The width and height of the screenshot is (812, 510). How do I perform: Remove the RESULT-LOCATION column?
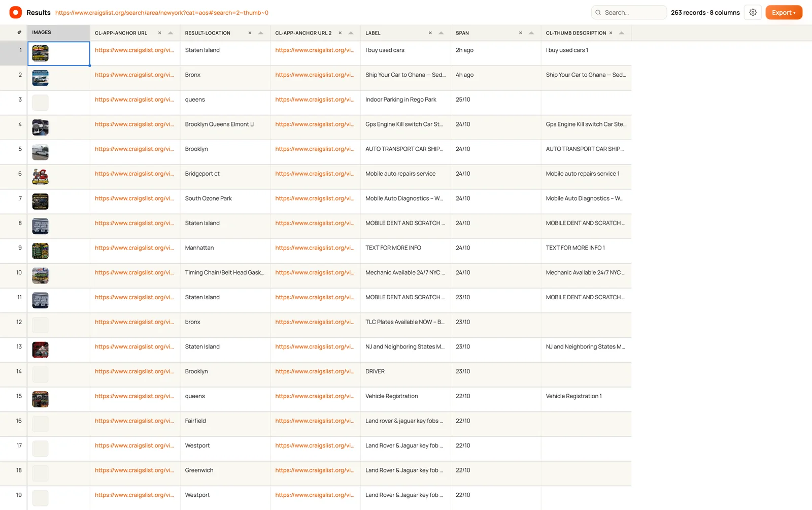(250, 33)
